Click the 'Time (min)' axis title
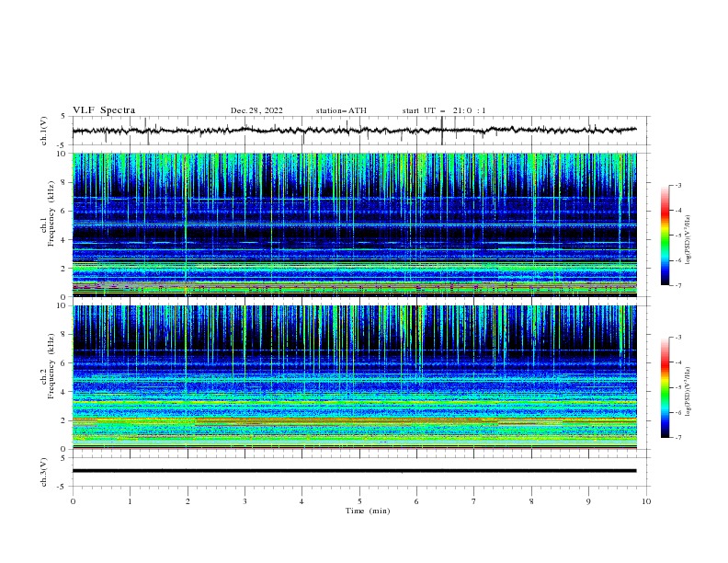The width and height of the screenshot is (728, 563). click(x=368, y=511)
